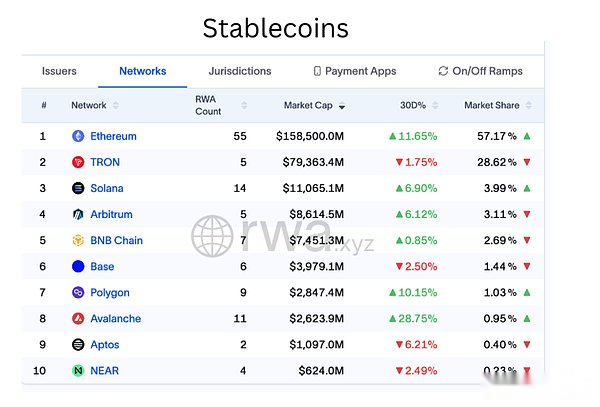Open the NEAR network link

point(104,371)
